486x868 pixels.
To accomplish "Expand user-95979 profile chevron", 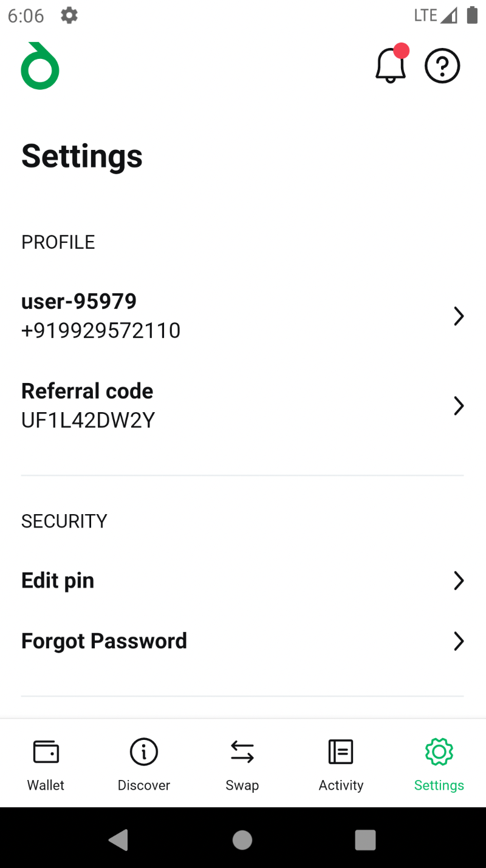I will tap(459, 316).
